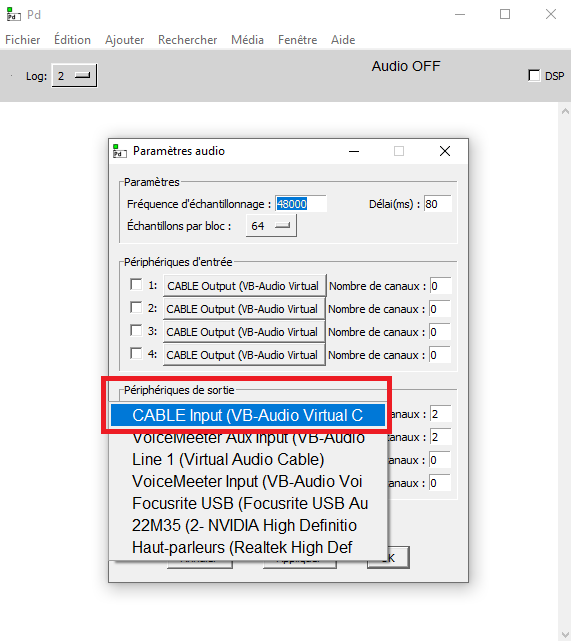Open input device 4 CABLE Output dropdown
The width and height of the screenshot is (571, 641).
[x=244, y=354]
